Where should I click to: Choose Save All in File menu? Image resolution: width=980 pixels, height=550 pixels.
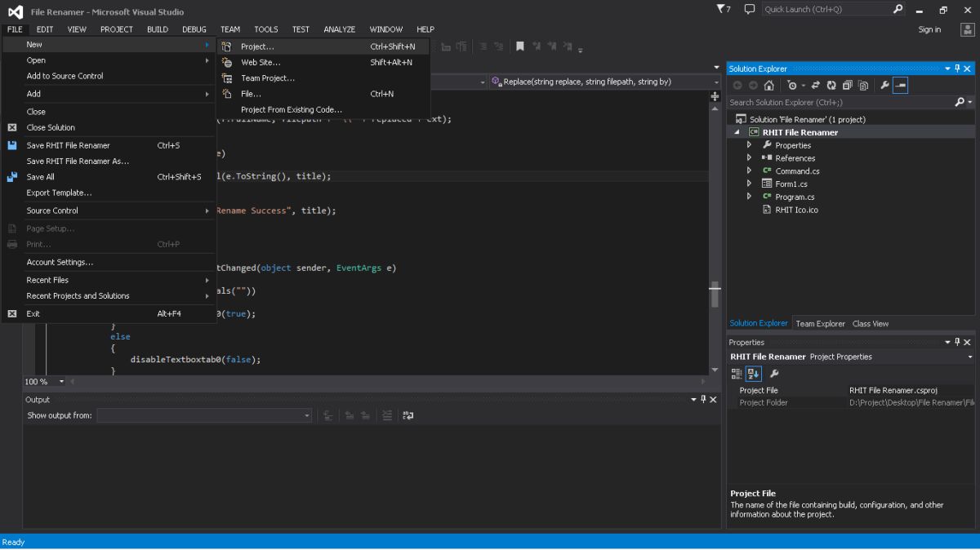click(x=41, y=177)
